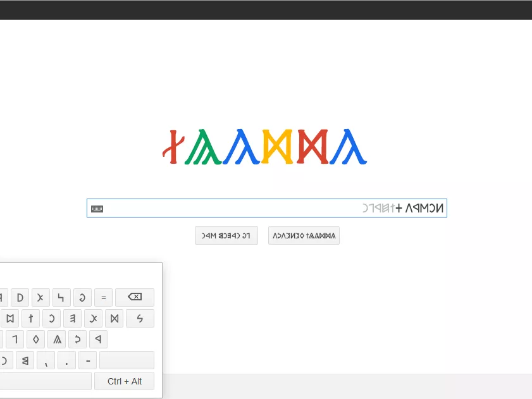Tap the hyphen key on virtual keyboard
Screen dimensions: 532x399
tap(87, 360)
